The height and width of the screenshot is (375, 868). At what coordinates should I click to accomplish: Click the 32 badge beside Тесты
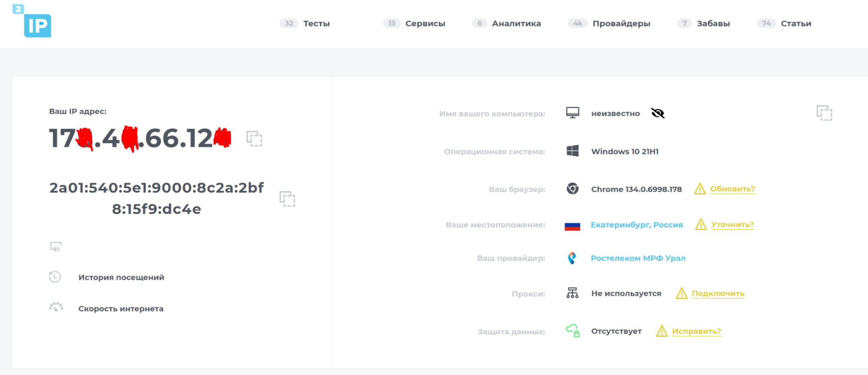pyautogui.click(x=289, y=23)
